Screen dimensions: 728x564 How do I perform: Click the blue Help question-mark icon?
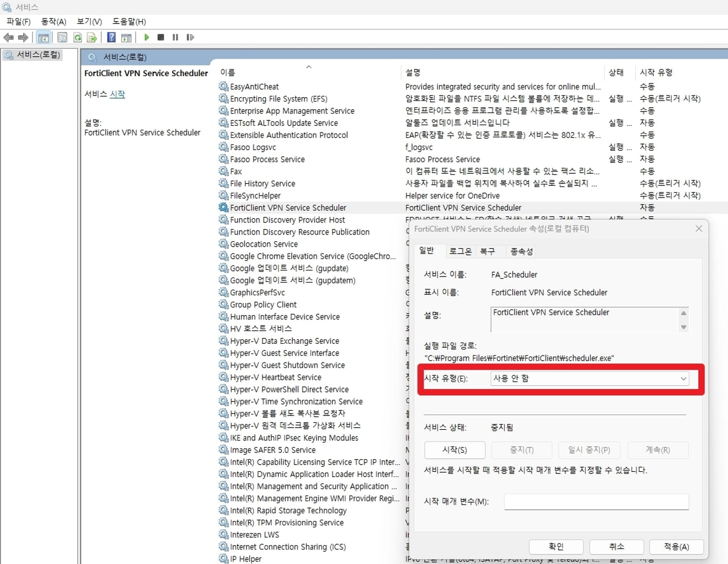coord(111,38)
